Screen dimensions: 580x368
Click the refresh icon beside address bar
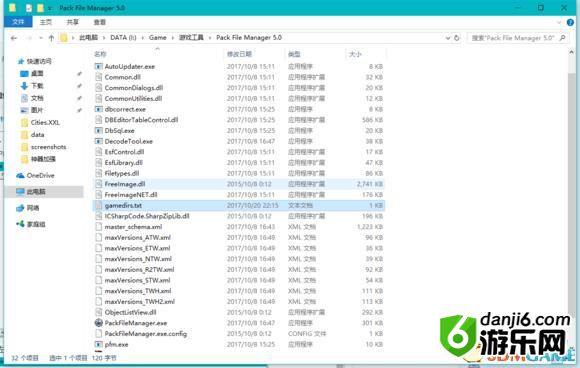click(457, 38)
